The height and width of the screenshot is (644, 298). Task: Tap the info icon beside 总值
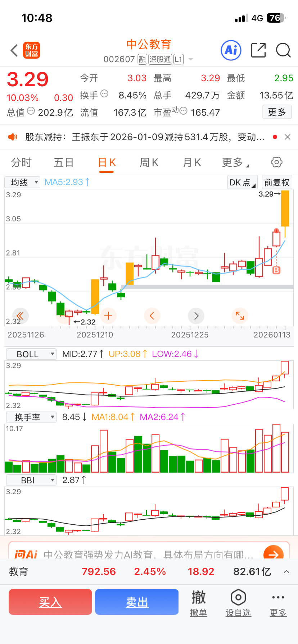[31, 111]
